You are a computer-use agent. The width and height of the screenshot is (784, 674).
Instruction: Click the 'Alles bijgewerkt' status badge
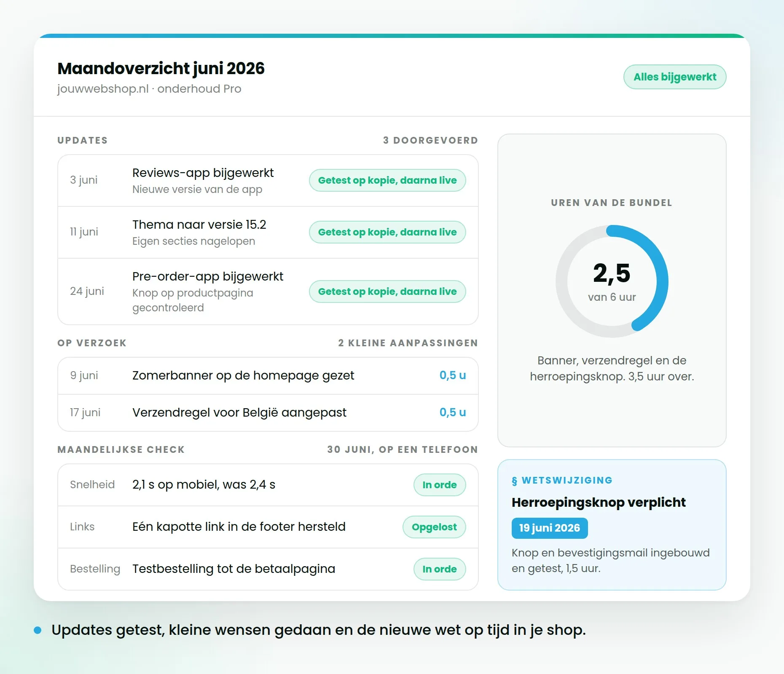(x=675, y=77)
